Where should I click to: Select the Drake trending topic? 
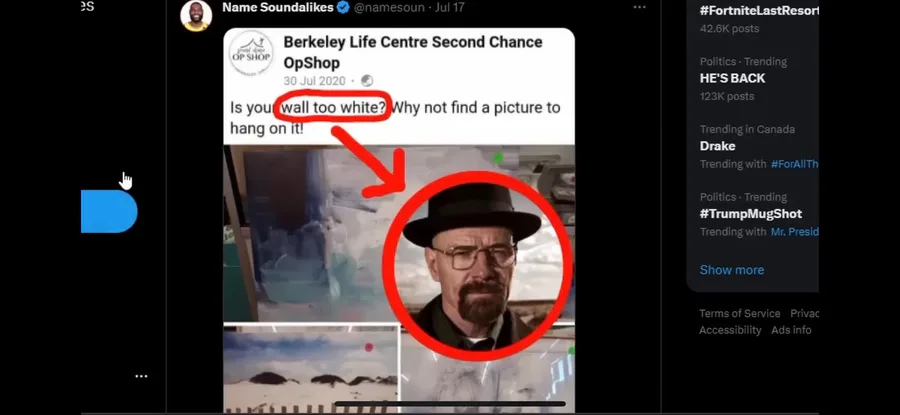[x=717, y=146]
